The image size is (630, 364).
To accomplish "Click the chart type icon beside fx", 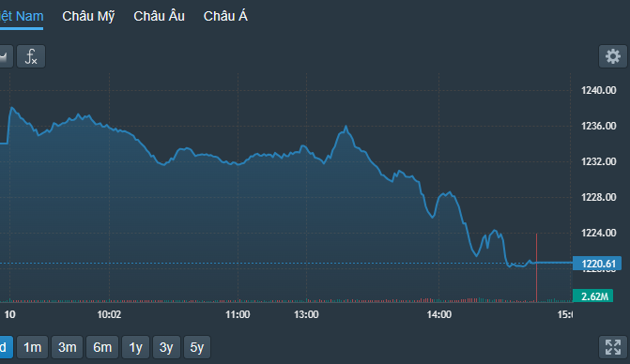I will point(6,56).
